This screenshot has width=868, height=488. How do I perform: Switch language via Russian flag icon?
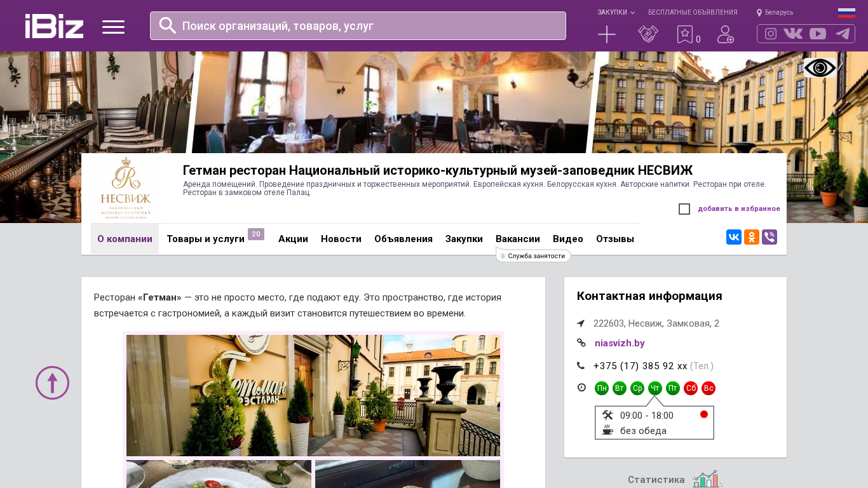pos(846,13)
